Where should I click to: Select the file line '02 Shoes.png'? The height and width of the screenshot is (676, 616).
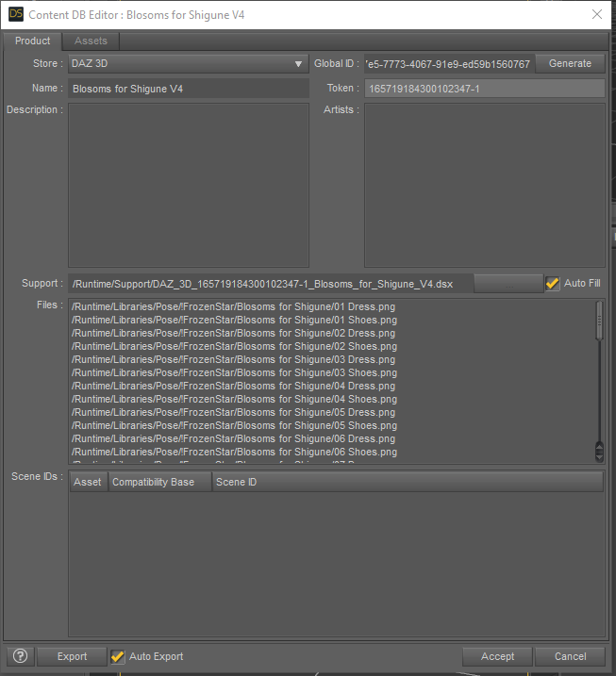(x=234, y=346)
